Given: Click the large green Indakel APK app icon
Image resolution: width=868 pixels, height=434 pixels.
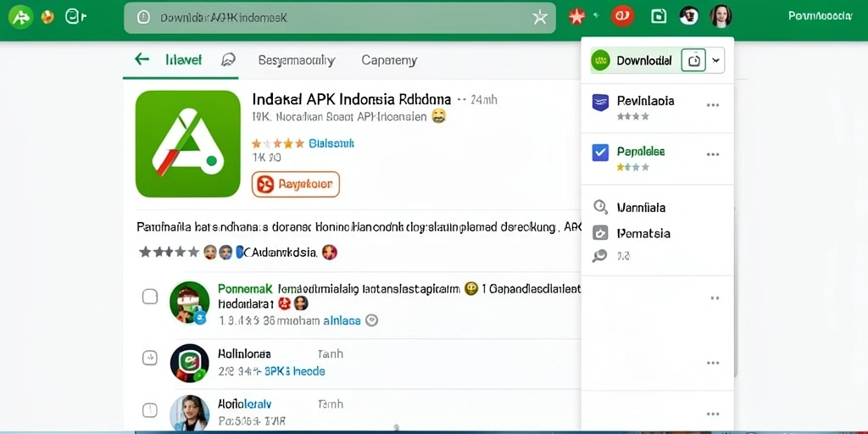Looking at the screenshot, I should tap(188, 144).
